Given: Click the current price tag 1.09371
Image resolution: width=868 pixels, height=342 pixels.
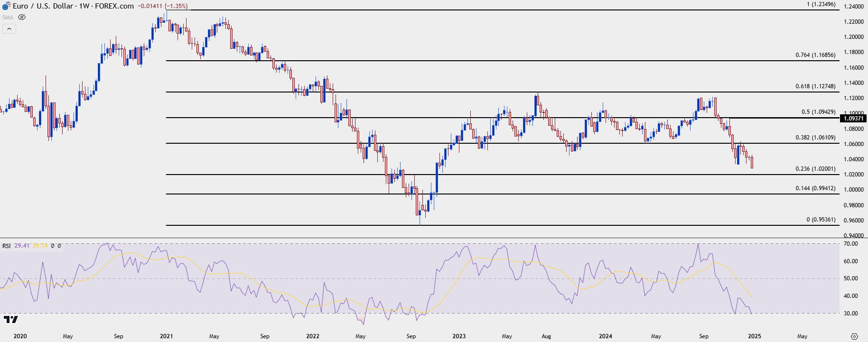Looking at the screenshot, I should tap(853, 118).
